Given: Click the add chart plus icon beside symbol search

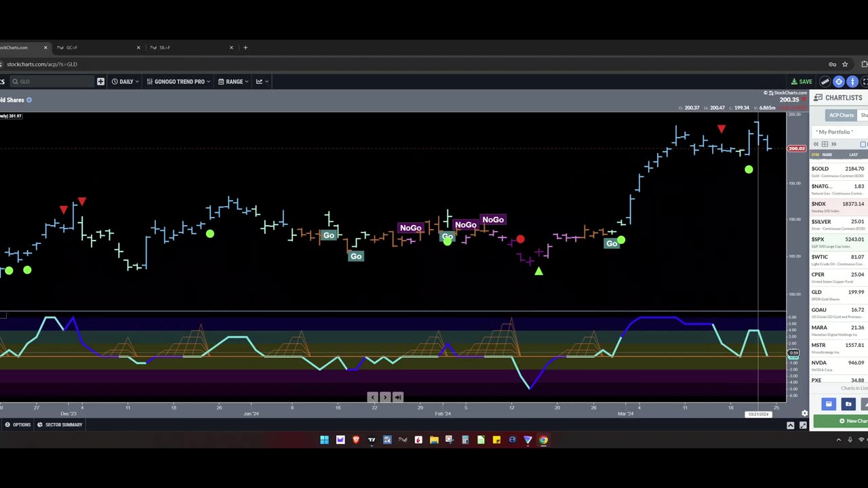Looking at the screenshot, I should (x=100, y=81).
